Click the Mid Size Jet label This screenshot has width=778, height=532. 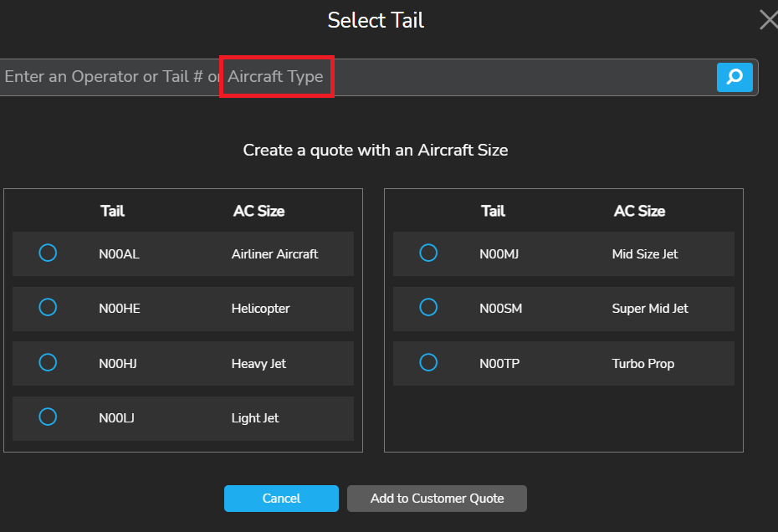[x=645, y=254]
